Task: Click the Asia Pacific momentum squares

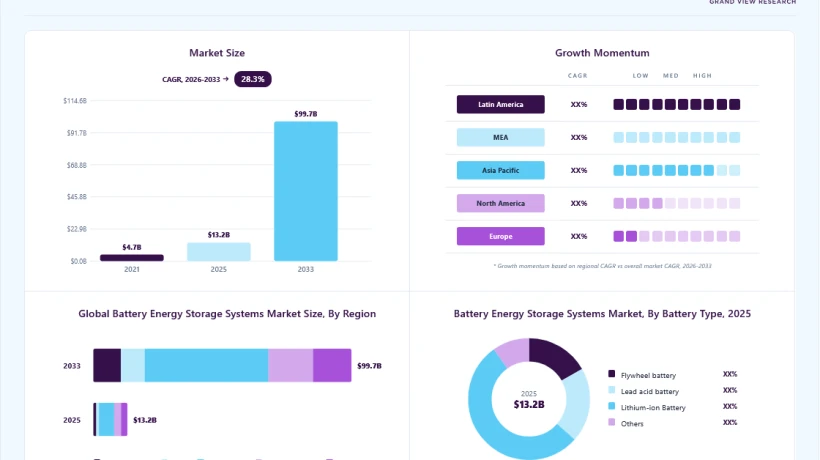Action: 677,170
